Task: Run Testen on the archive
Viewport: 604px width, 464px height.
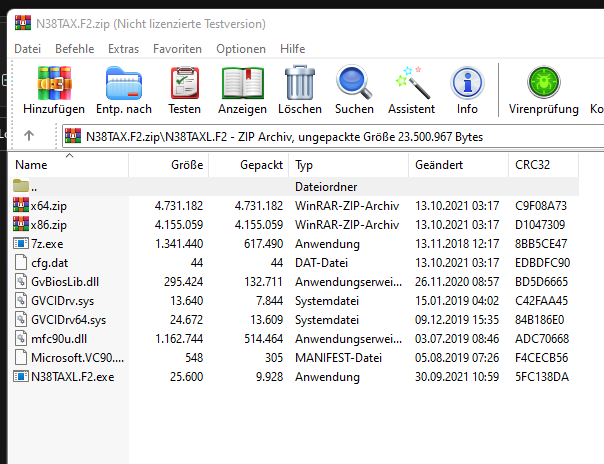Action: 185,83
